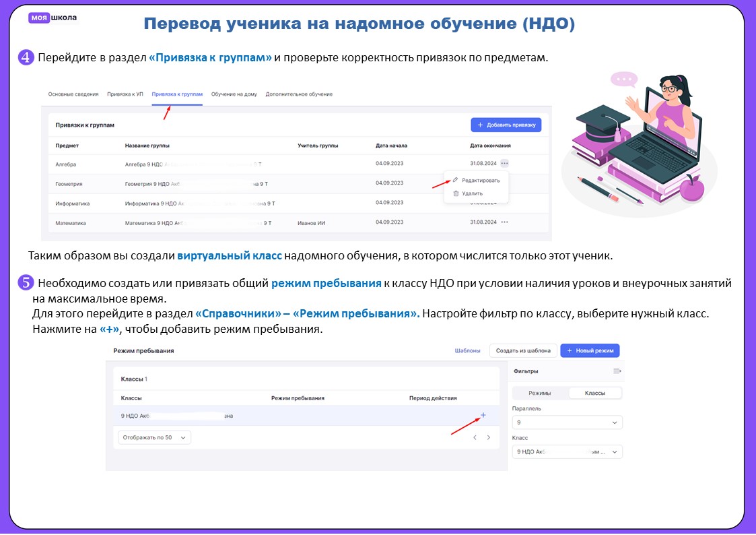Switch filter to Режимы
This screenshot has width=756, height=535.
tap(539, 394)
